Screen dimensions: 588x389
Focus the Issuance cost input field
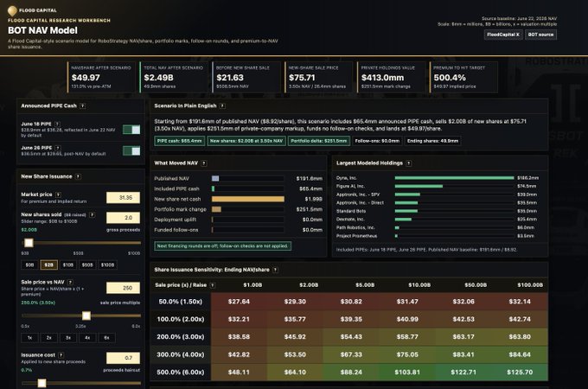point(123,358)
